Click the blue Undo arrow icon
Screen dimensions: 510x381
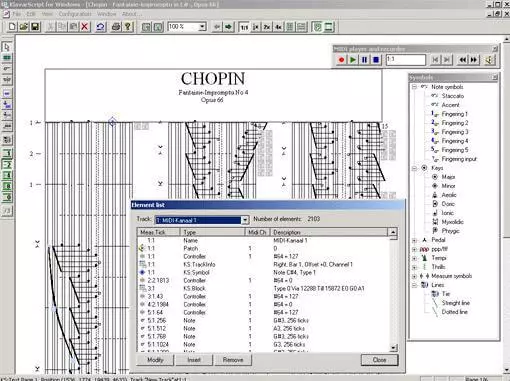coord(100,27)
